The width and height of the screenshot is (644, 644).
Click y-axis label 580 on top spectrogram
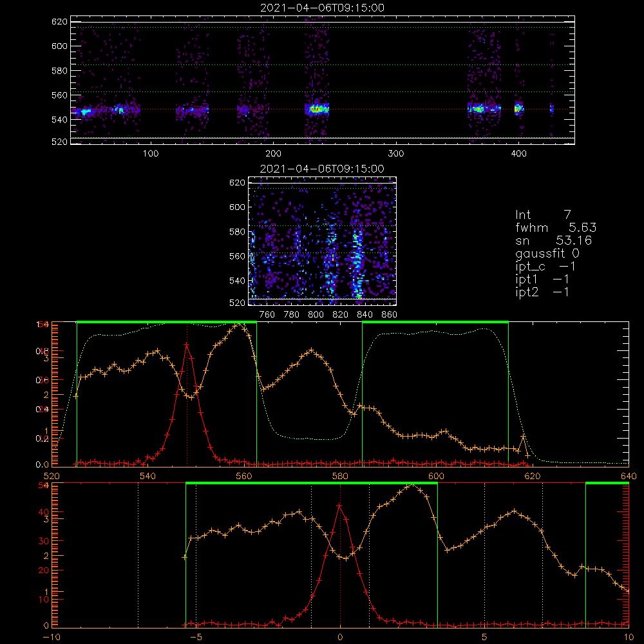[59, 71]
